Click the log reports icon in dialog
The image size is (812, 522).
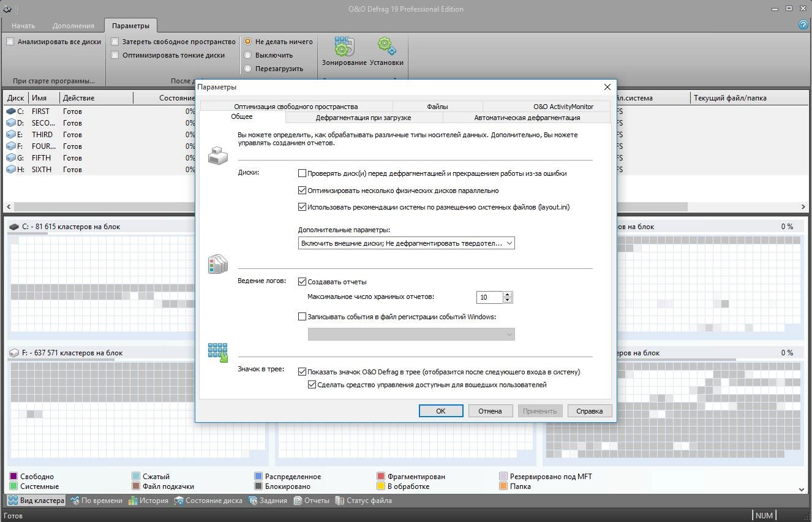click(217, 264)
